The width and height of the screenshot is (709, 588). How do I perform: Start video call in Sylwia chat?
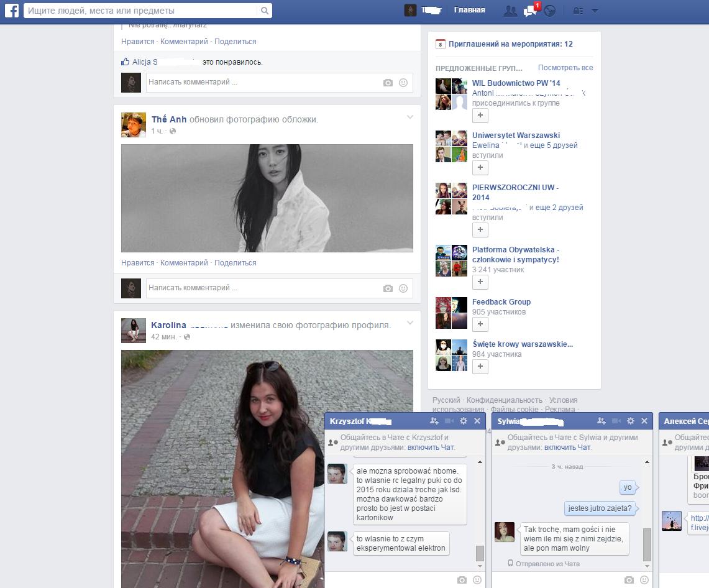point(616,421)
